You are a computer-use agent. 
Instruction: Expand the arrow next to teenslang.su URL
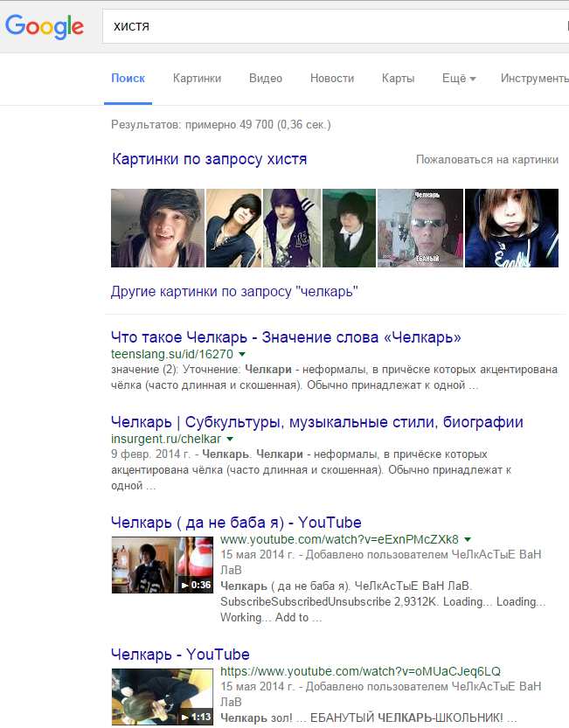point(242,355)
